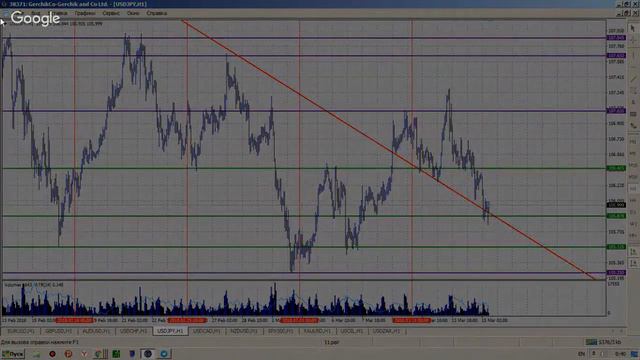
Task: Switch chart to D1 timeframe
Action: tap(633, 212)
